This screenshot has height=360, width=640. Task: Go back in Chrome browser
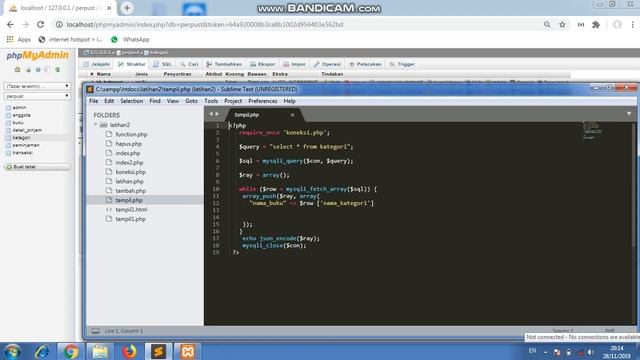click(10, 24)
